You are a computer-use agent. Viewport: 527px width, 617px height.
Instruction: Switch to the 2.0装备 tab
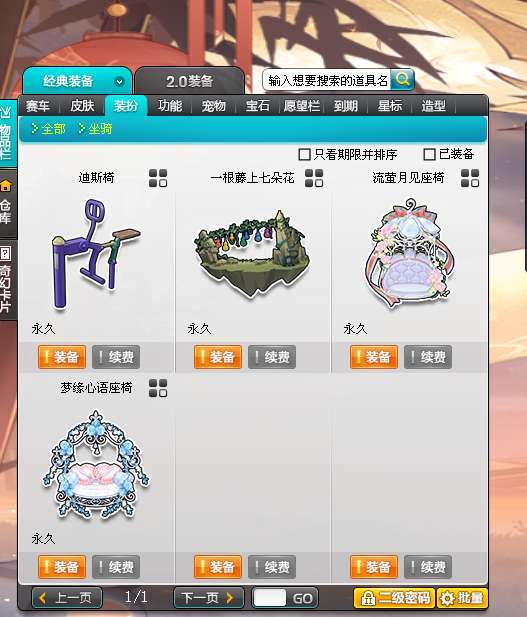[x=189, y=81]
